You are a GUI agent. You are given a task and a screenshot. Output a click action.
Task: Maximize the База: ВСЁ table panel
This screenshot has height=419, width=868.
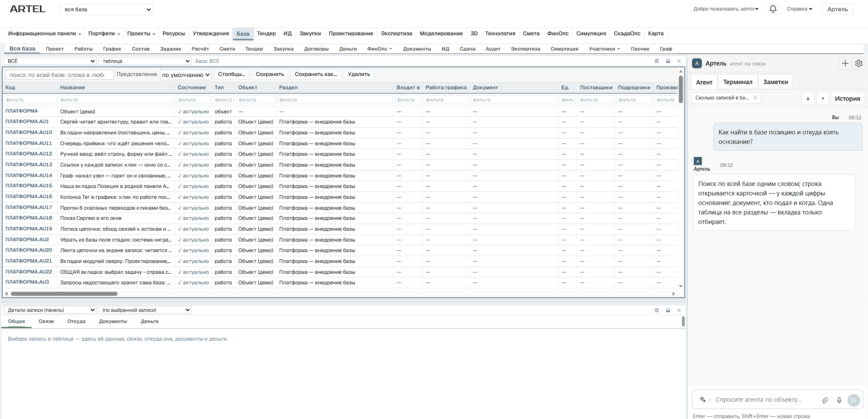pyautogui.click(x=668, y=61)
